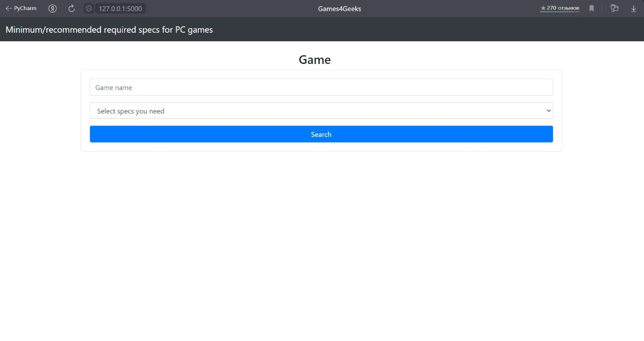Image resolution: width=644 pixels, height=341 pixels.
Task: Expand the specs list via its chevron
Action: 548,110
